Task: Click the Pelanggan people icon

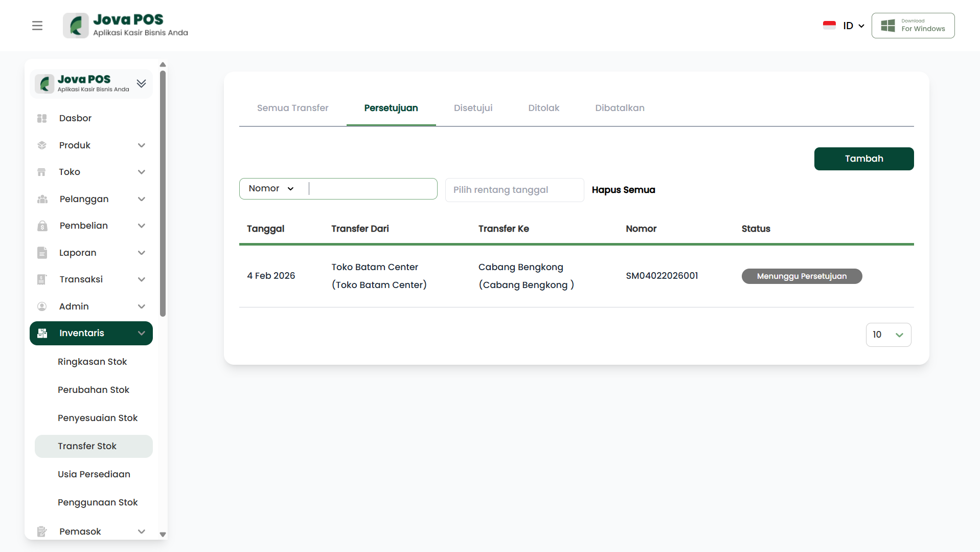Action: [x=42, y=199]
